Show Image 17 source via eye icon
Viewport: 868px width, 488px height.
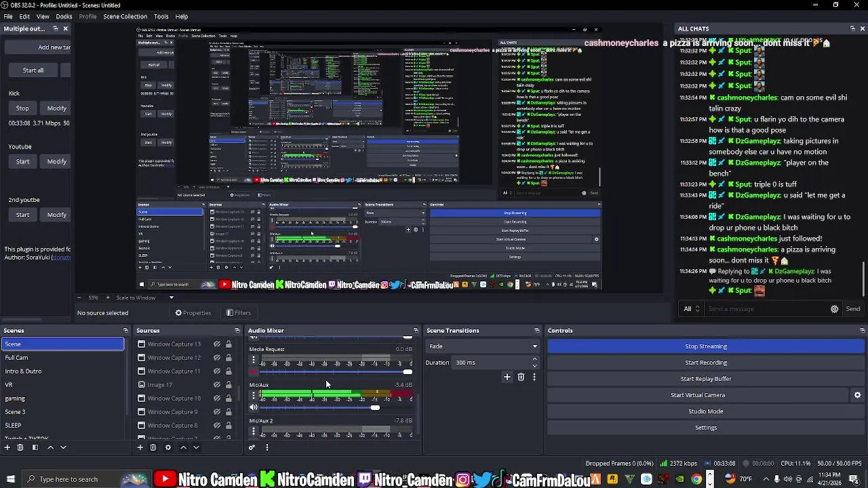217,385
